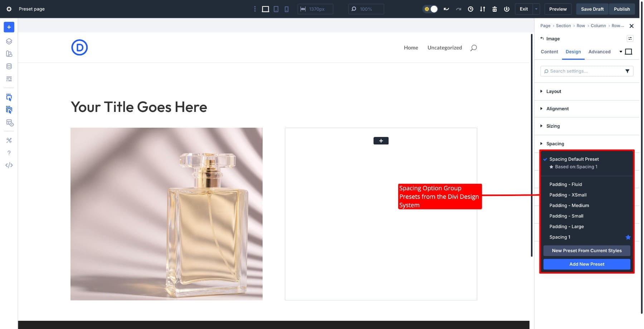644x329 pixels.
Task: Click the undo arrow icon
Action: pyautogui.click(x=446, y=9)
